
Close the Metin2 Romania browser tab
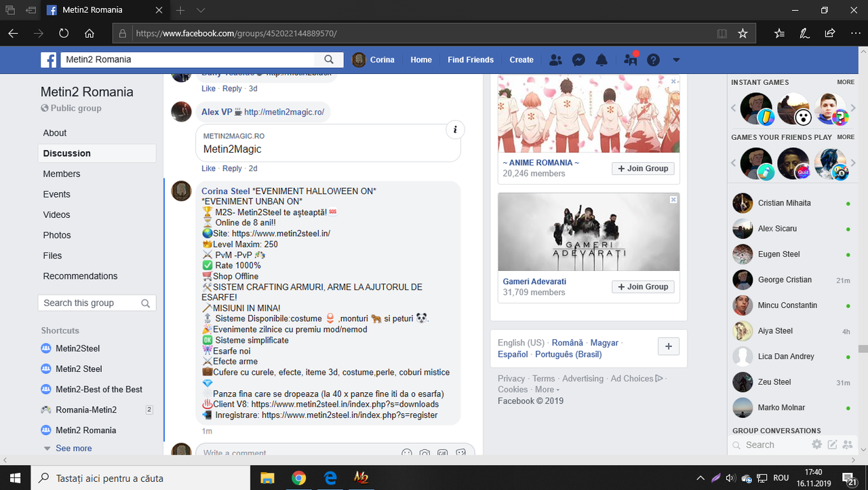pos(158,10)
